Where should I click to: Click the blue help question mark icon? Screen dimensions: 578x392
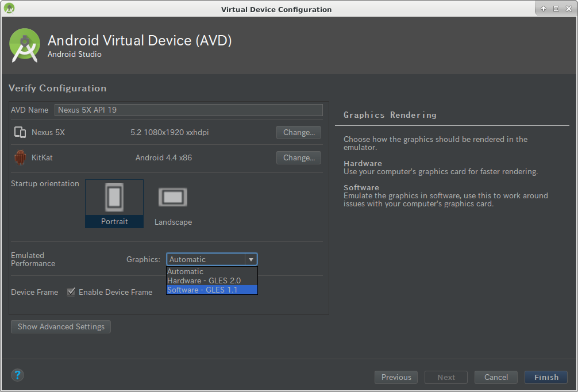click(17, 375)
